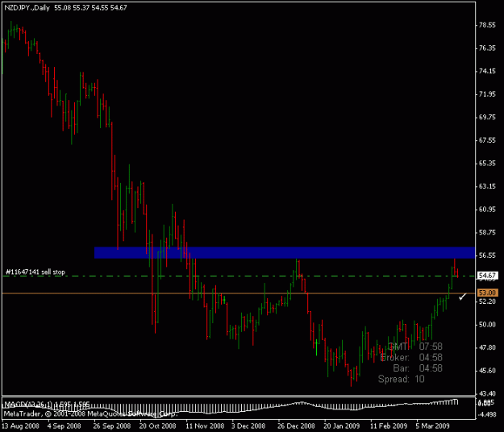The width and height of the screenshot is (504, 432).
Task: Click the 20 Oct 2008 date label
Action: click(x=158, y=426)
